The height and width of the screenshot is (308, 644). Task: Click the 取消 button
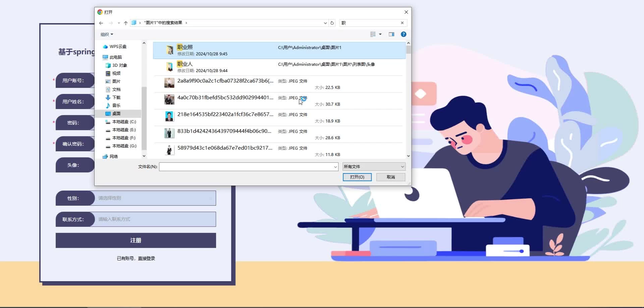pyautogui.click(x=391, y=177)
